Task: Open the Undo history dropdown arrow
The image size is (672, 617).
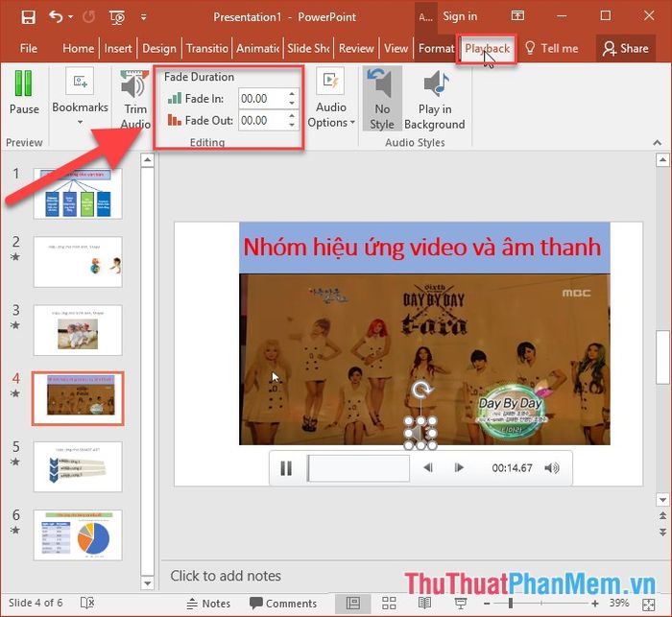Action: pyautogui.click(x=71, y=17)
